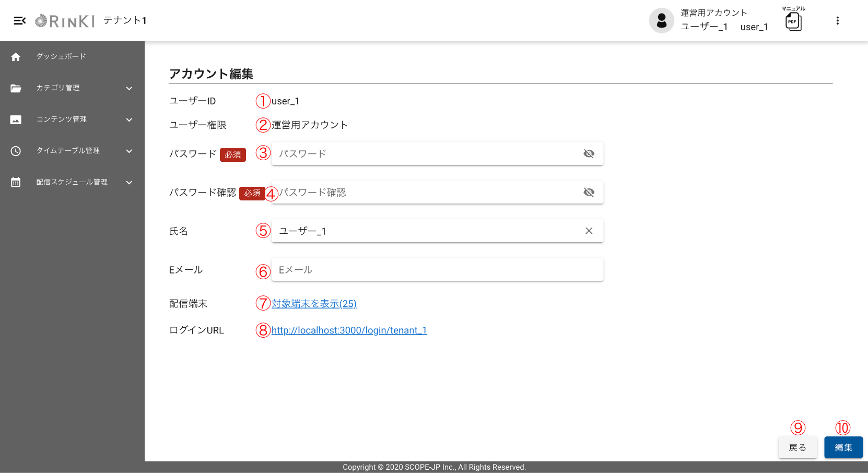Screen dimensions: 868x476
Task: Toggle password visibility in パスワード field
Action: point(589,154)
